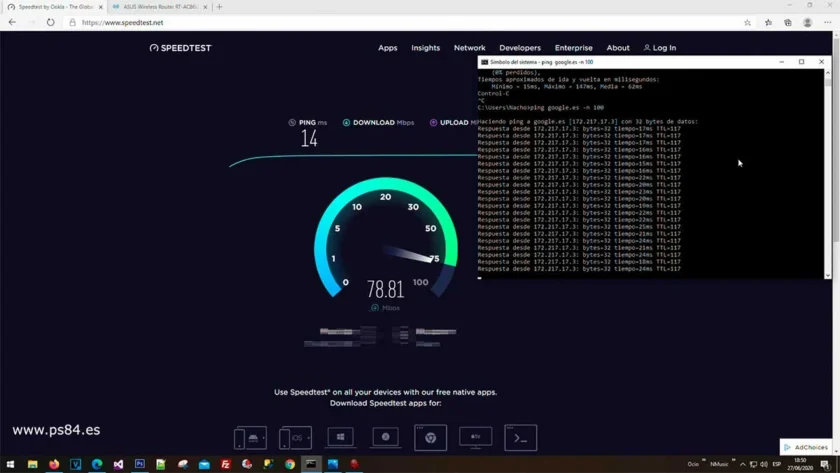Open the notification center icon
Viewport: 840px width, 473px height.
tap(826, 464)
